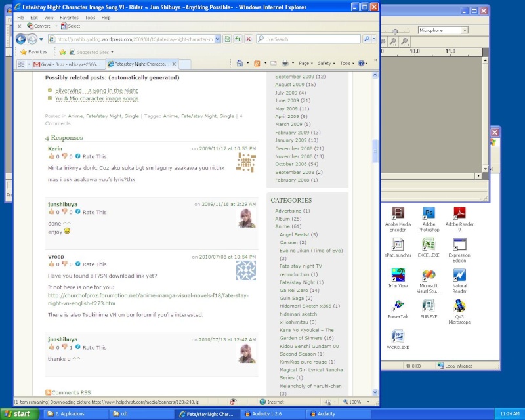Go back with the IE Back arrow
The width and height of the screenshot is (525, 420).
[21, 39]
